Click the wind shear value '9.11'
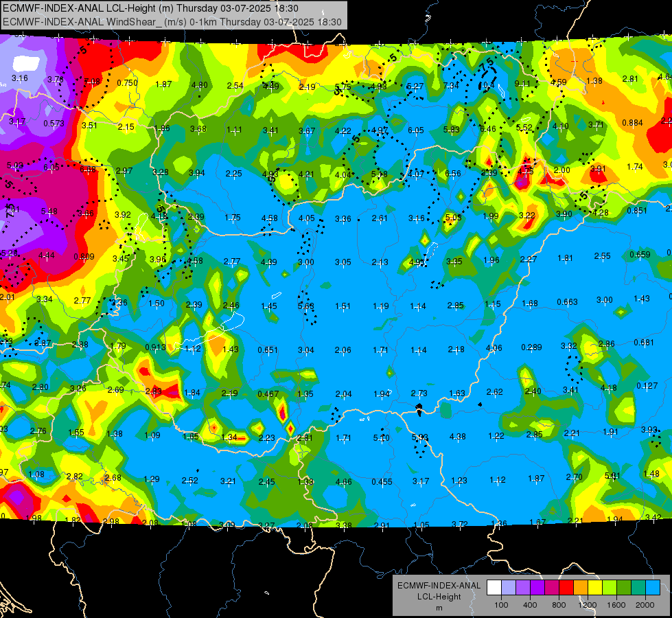672x618 pixels. point(522,84)
